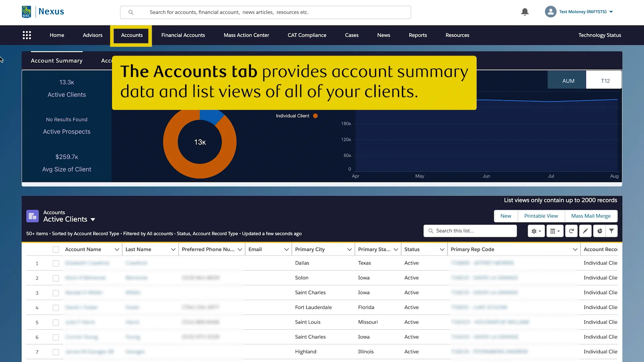
Task: Check the row 6 checkbox
Action: pyautogui.click(x=56, y=337)
